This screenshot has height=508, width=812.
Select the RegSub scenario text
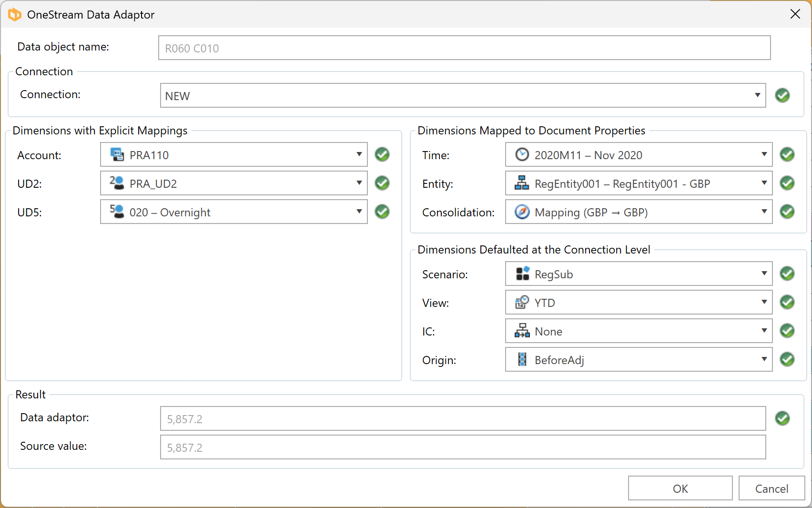(x=554, y=274)
